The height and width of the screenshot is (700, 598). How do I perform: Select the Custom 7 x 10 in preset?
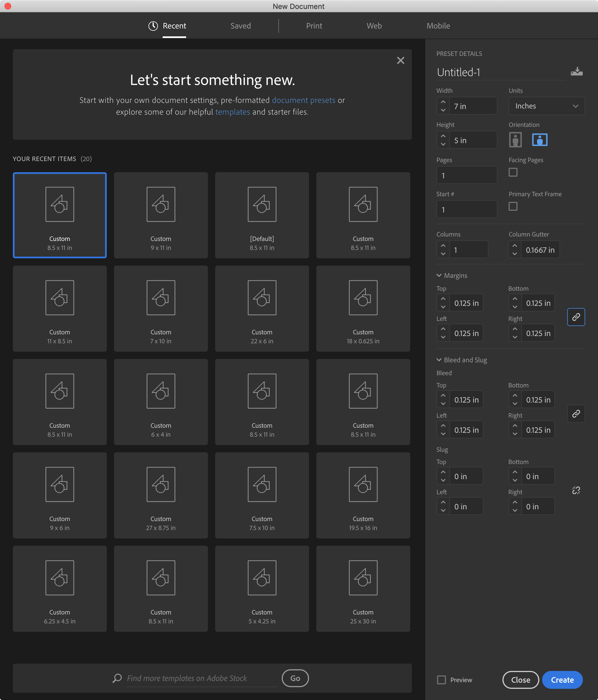tap(161, 308)
